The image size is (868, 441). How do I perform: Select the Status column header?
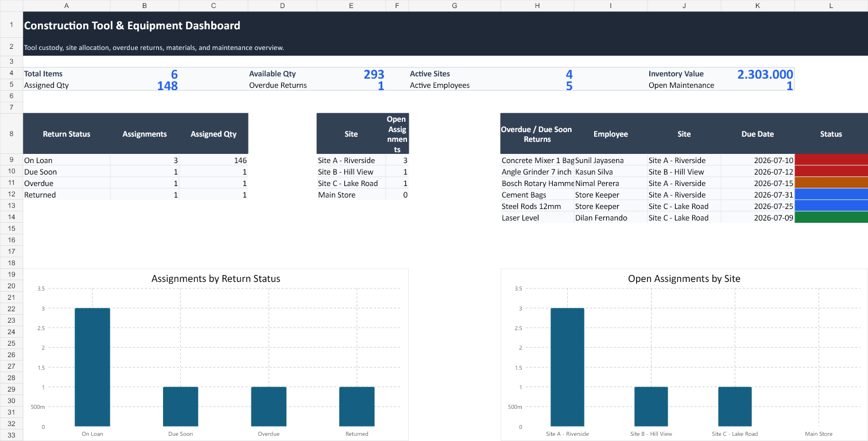point(831,134)
